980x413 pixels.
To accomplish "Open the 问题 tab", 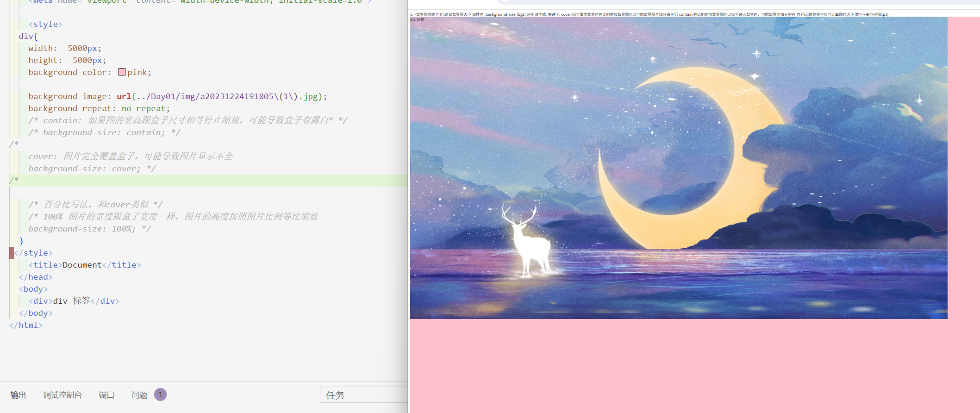I will tap(139, 395).
